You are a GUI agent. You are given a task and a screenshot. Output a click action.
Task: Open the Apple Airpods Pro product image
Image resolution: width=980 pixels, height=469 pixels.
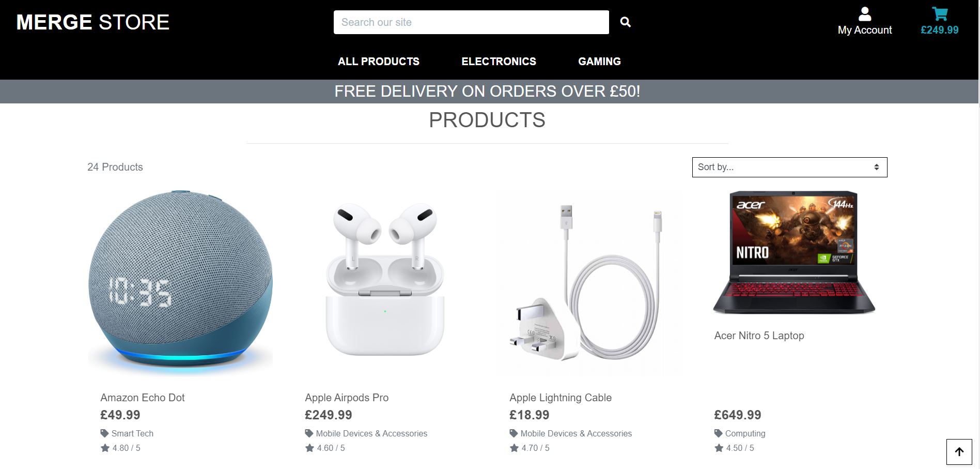[385, 283]
